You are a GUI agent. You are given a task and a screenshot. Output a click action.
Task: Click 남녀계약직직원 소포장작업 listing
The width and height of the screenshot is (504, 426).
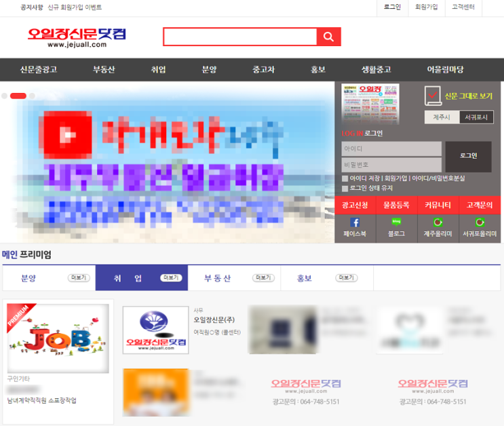[x=41, y=401]
